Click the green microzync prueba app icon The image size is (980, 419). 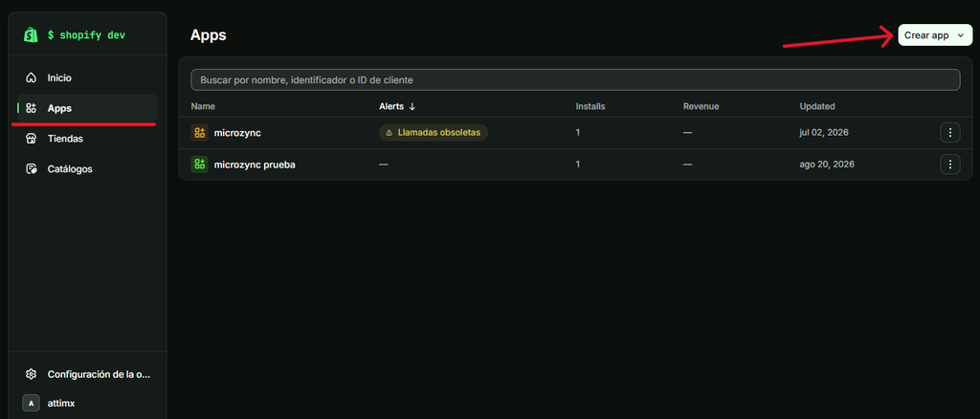[199, 165]
